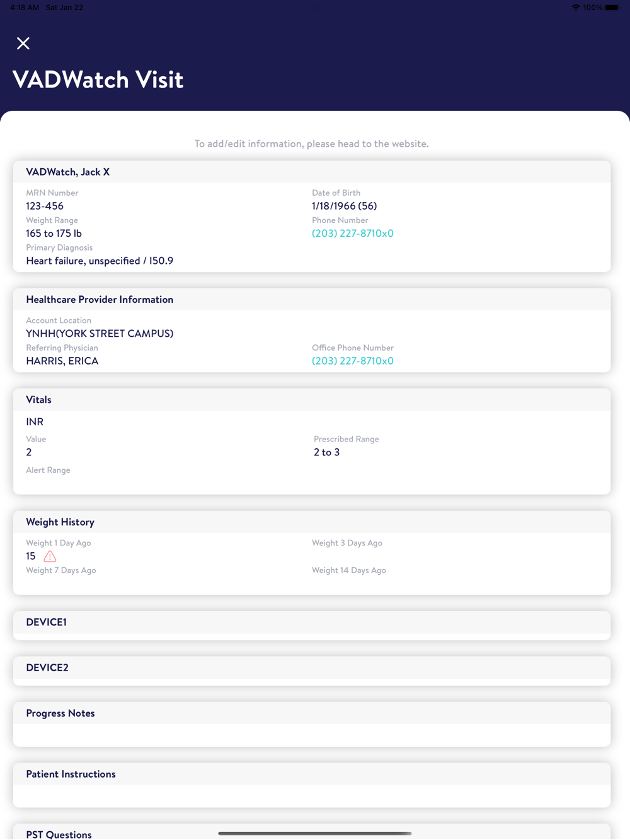Tap the INR vitals label
Viewport: 630px width, 840px height.
(x=35, y=422)
